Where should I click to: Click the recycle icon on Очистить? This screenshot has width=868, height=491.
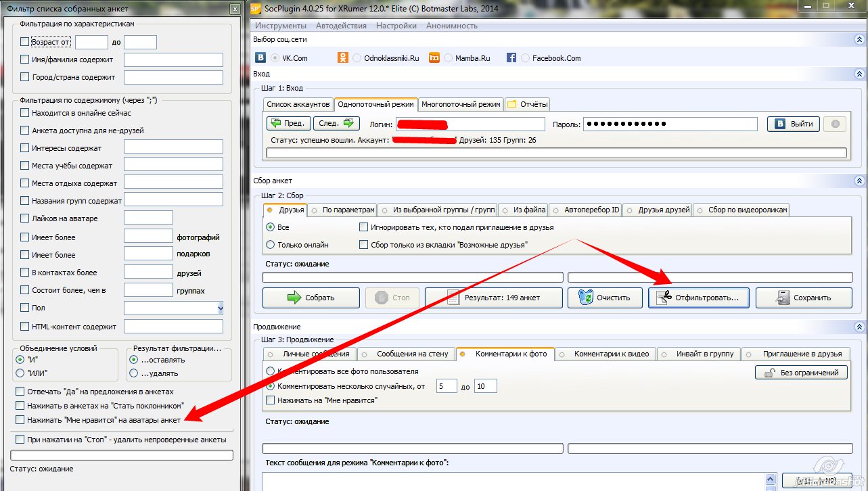tap(585, 298)
